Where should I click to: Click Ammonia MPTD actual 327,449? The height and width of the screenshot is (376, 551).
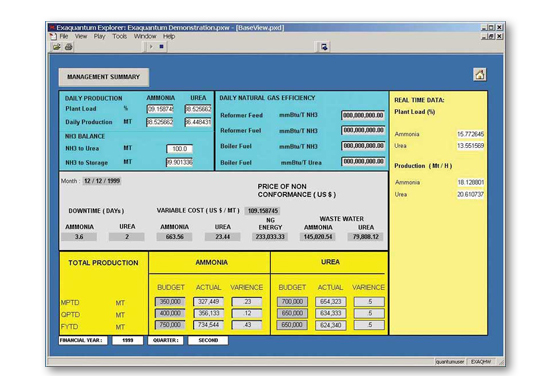tap(208, 302)
